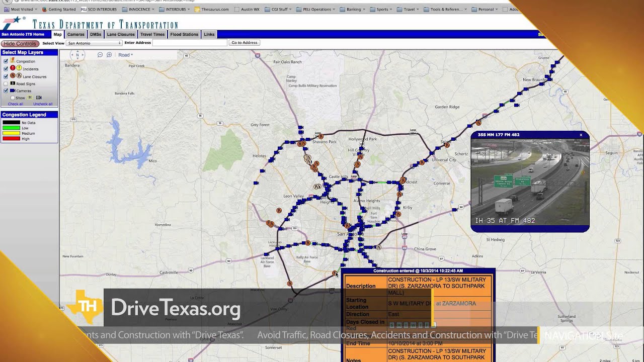Image resolution: width=644 pixels, height=362 pixels.
Task: Enable the Show checkbox under Cameras
Action: click(13, 98)
